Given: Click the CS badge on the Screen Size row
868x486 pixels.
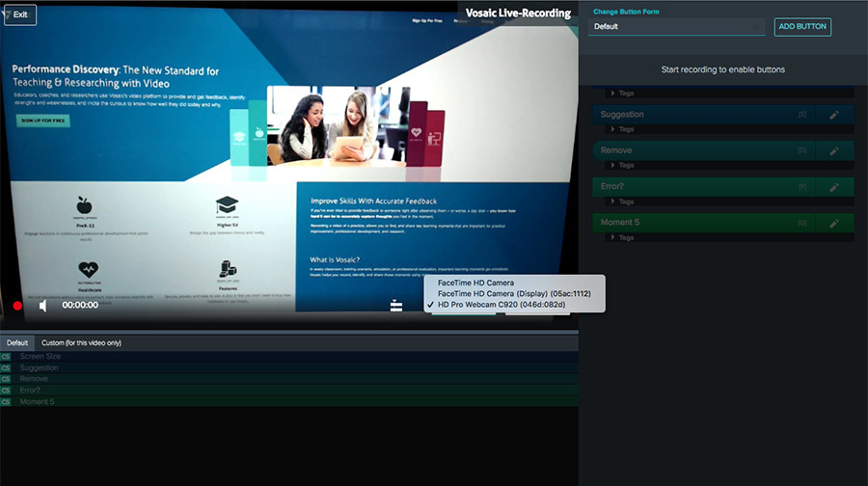Looking at the screenshot, I should point(6,357).
